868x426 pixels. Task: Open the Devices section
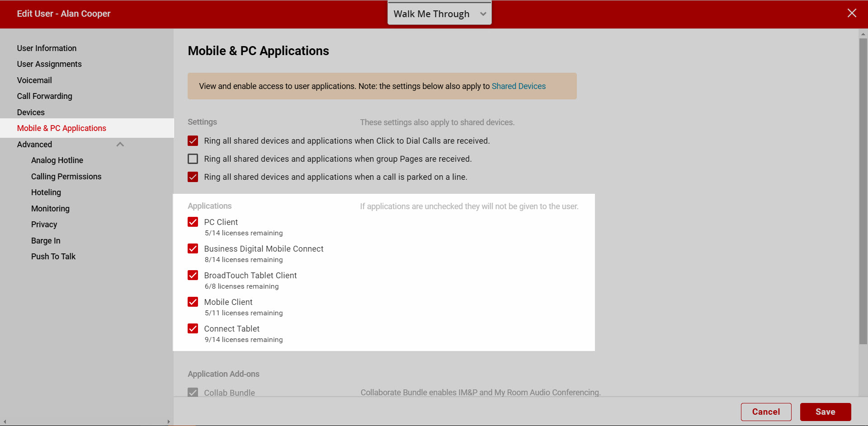31,112
